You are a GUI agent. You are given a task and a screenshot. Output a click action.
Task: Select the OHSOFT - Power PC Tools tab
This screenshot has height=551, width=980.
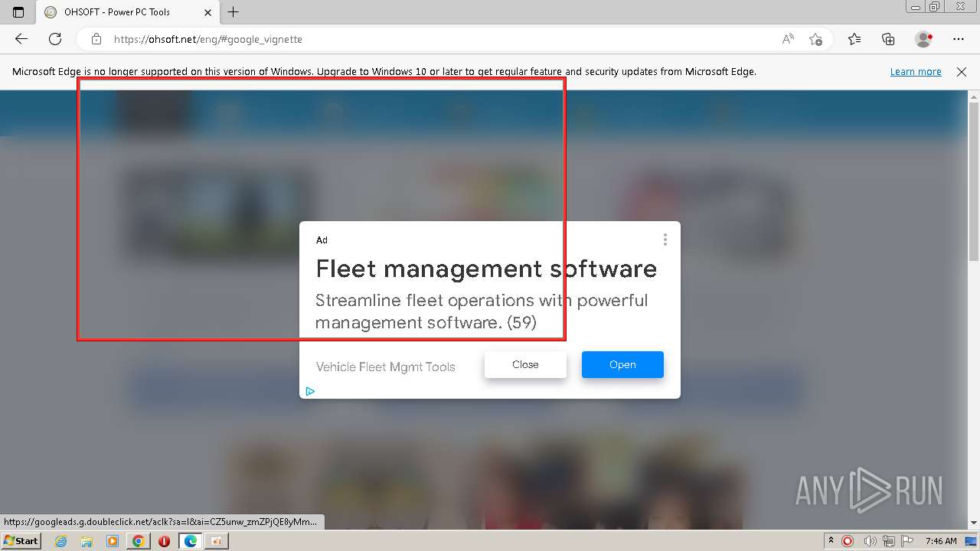coord(128,12)
